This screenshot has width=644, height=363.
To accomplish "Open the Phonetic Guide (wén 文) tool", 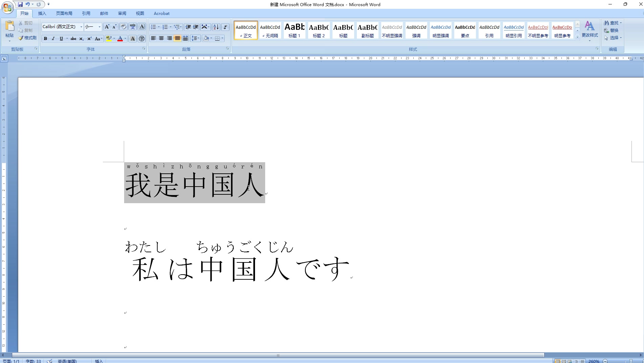I will click(x=133, y=27).
